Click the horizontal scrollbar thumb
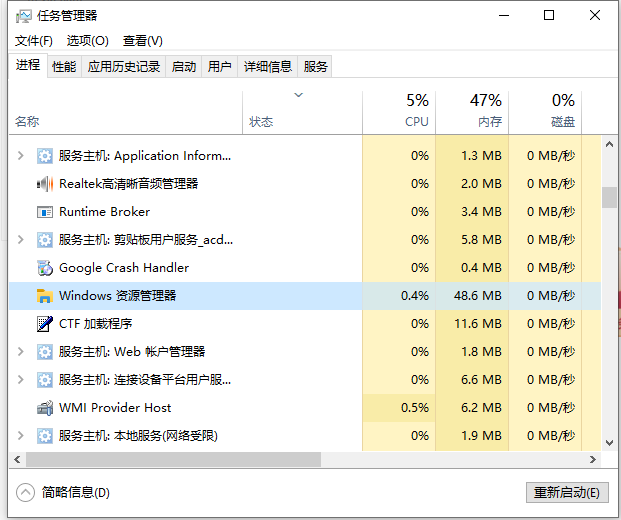 pyautogui.click(x=173, y=459)
